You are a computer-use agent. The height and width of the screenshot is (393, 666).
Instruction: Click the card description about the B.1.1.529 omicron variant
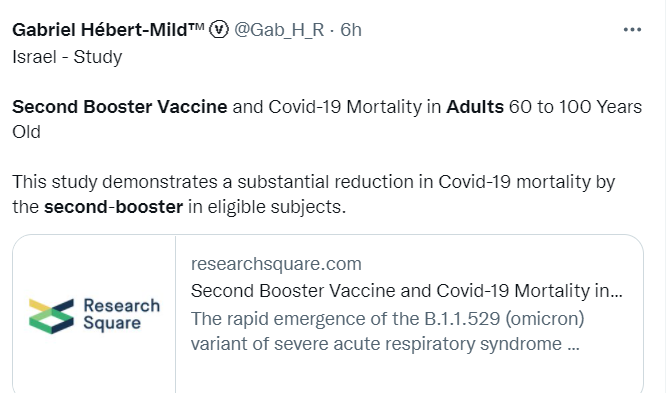coord(387,331)
